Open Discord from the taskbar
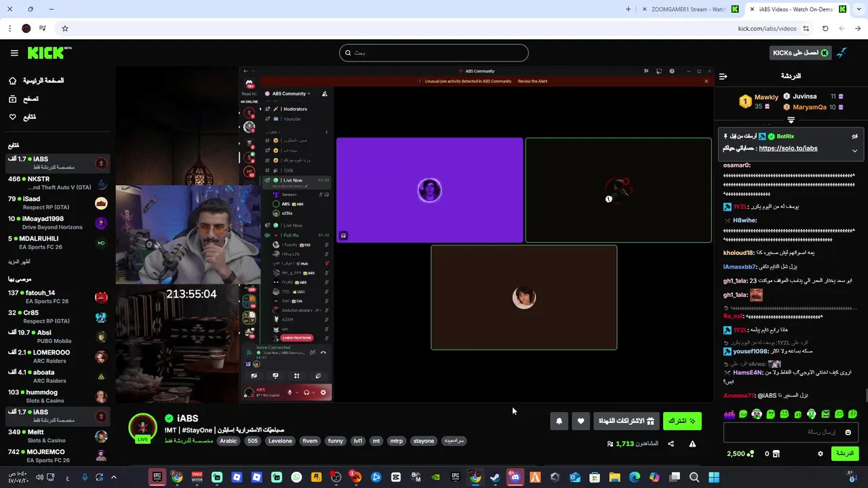Image resolution: width=868 pixels, height=488 pixels. [515, 477]
